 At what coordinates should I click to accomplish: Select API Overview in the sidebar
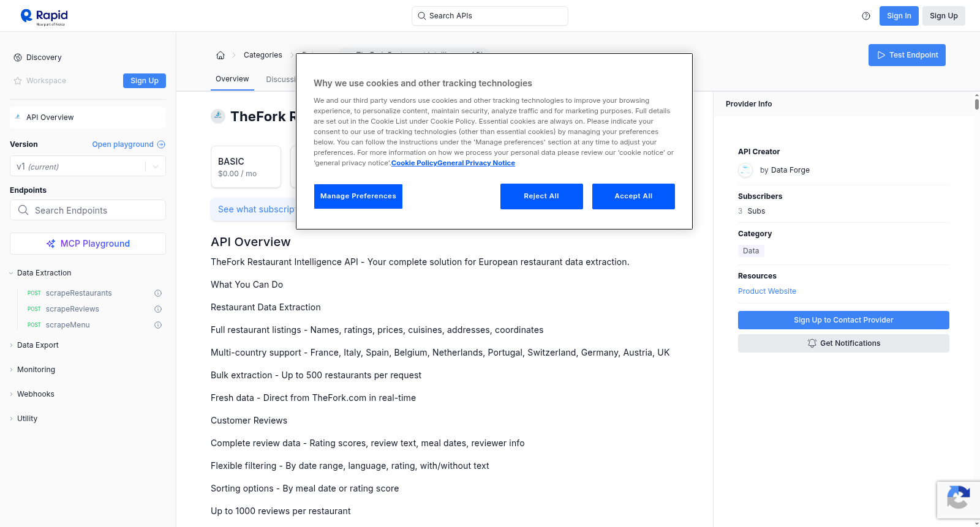[88, 118]
